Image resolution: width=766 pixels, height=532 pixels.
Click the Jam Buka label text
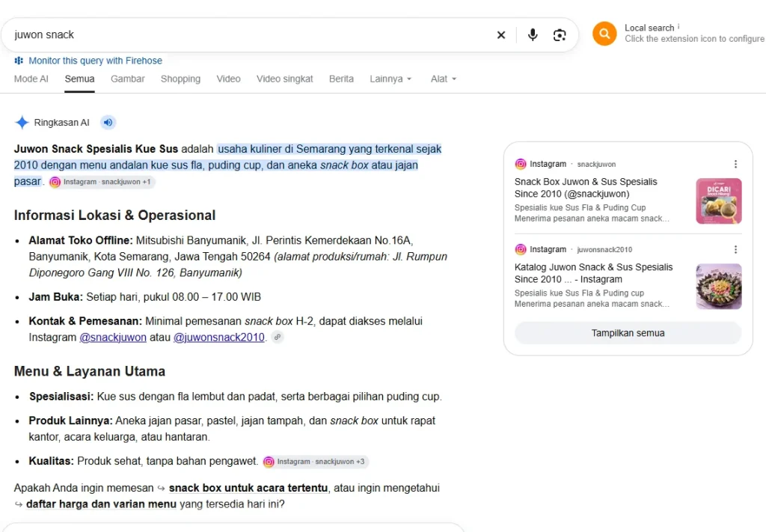55,297
